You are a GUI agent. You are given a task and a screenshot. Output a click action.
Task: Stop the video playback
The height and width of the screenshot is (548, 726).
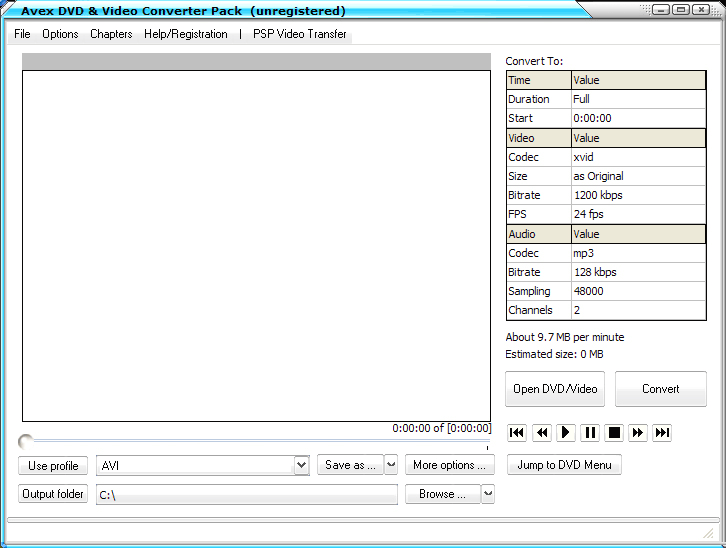coord(614,433)
